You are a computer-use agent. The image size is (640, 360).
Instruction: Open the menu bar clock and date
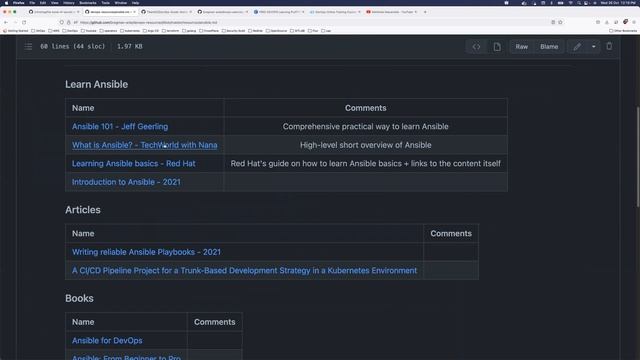point(618,3)
